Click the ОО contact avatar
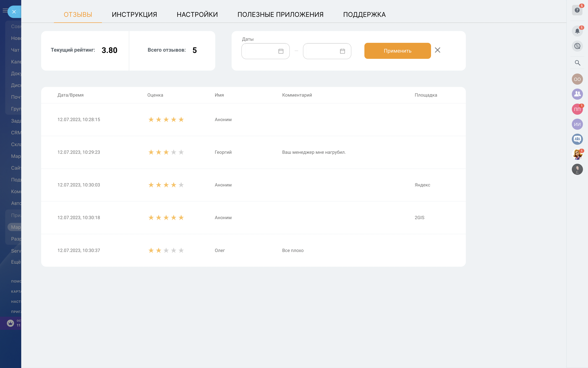The image size is (588, 368). pyautogui.click(x=577, y=79)
